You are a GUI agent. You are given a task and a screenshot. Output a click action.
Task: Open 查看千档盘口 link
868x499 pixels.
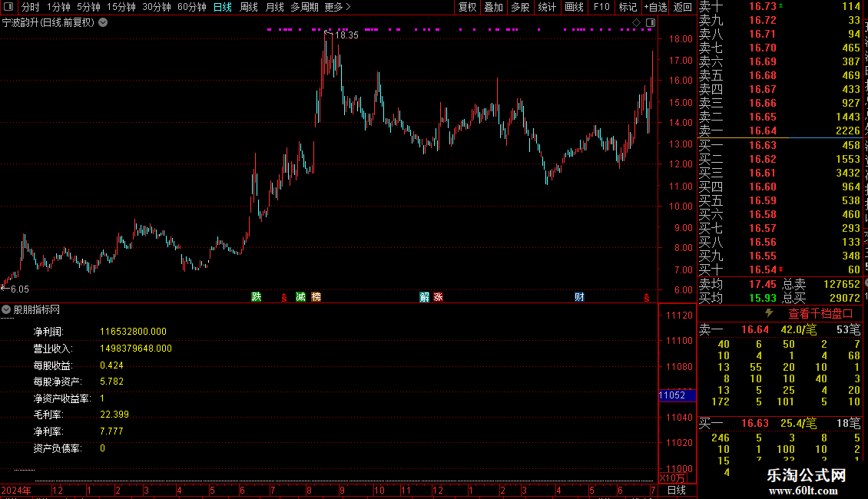820,314
